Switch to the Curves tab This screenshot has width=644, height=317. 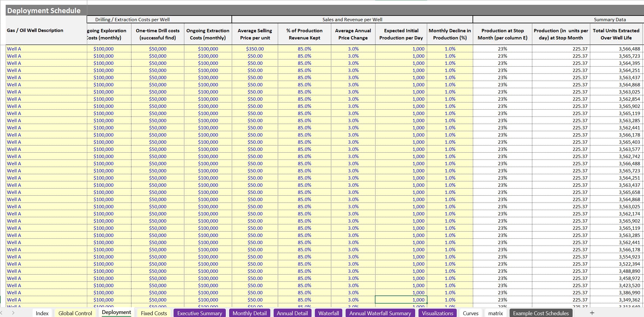pos(470,313)
